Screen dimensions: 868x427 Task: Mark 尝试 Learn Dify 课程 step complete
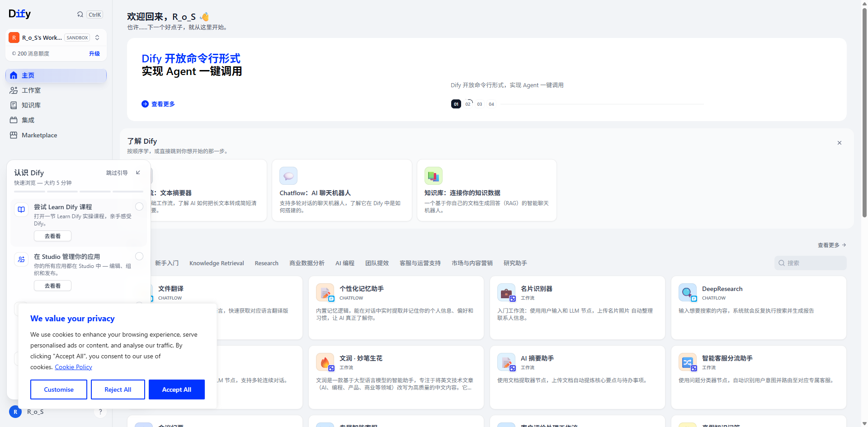click(x=139, y=206)
